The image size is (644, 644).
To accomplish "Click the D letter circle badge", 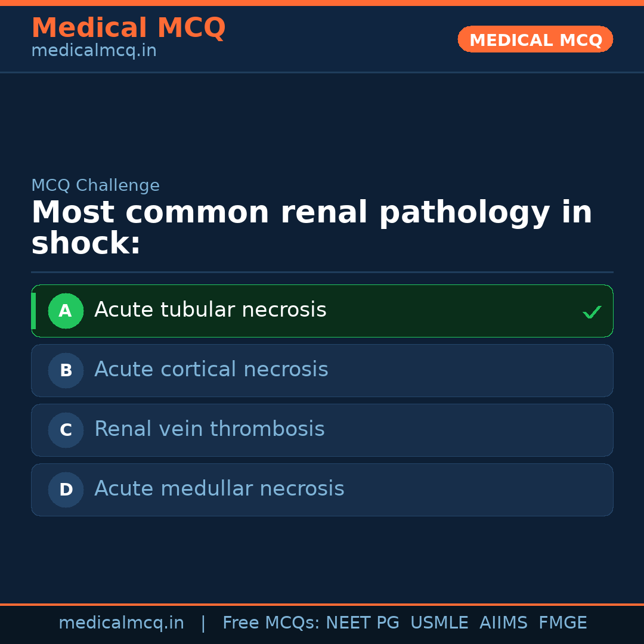I will click(x=66, y=490).
